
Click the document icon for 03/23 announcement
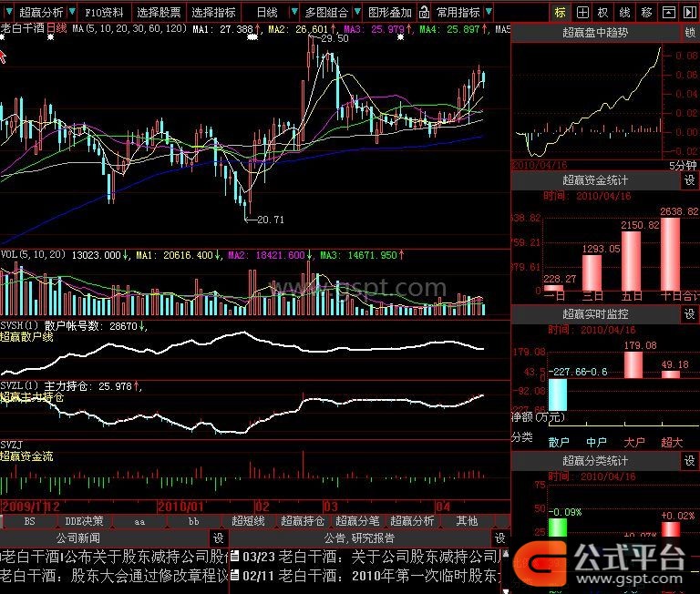[235, 556]
